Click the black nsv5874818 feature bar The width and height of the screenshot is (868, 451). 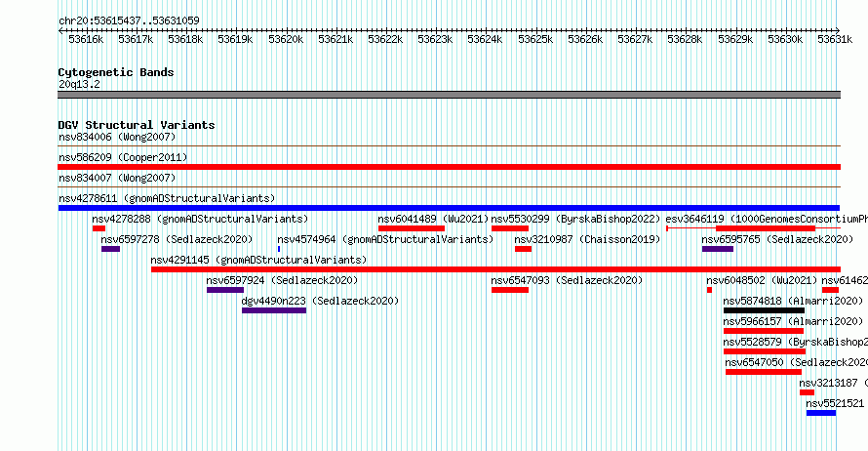coord(764,310)
